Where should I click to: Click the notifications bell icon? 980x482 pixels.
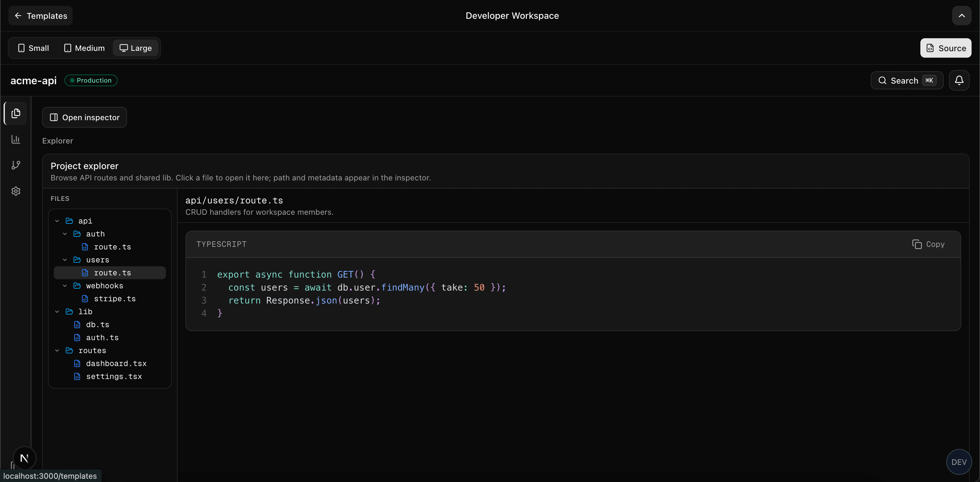click(959, 80)
